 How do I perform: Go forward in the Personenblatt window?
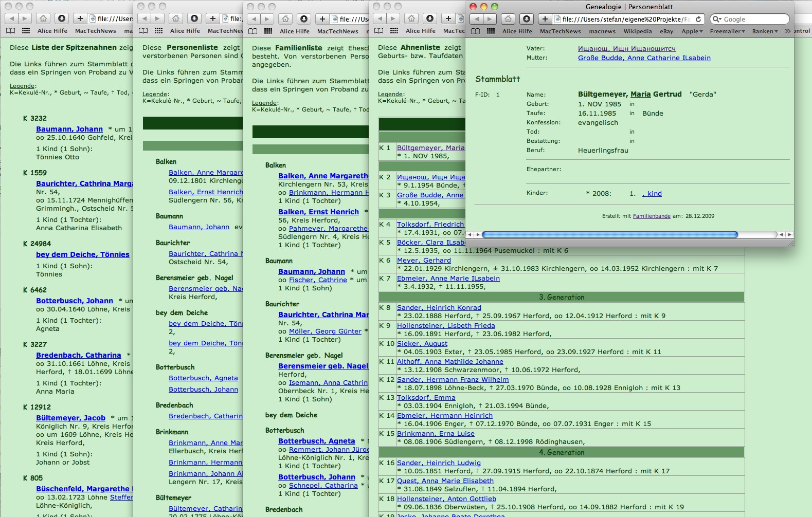tap(490, 19)
